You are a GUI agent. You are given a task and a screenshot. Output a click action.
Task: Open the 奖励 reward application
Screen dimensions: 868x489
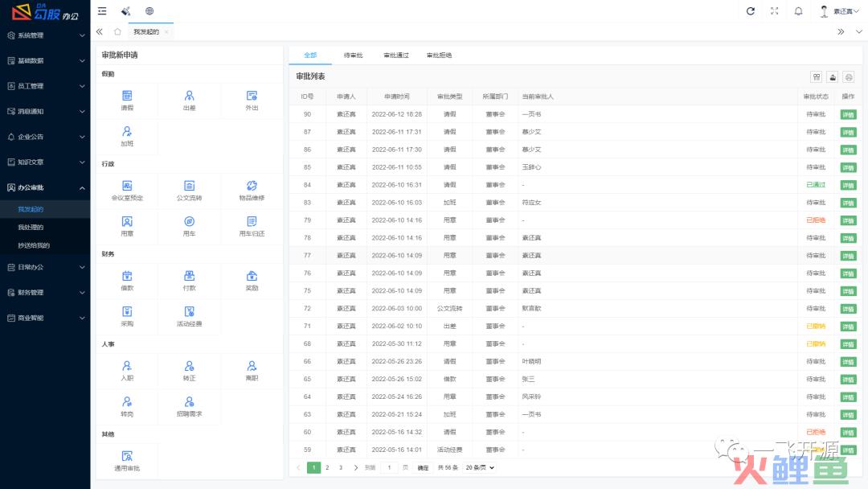252,281
